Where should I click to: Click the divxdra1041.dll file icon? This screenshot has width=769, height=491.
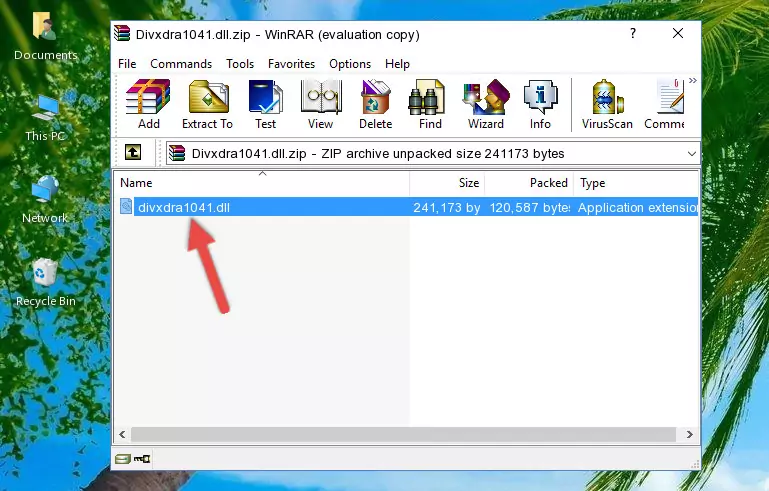click(126, 207)
